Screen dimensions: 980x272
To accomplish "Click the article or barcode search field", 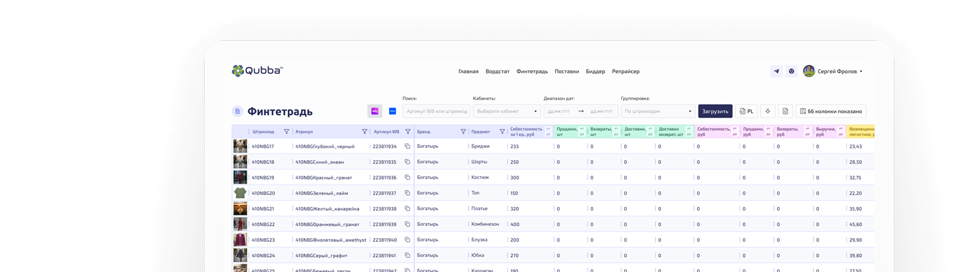I will (x=436, y=112).
